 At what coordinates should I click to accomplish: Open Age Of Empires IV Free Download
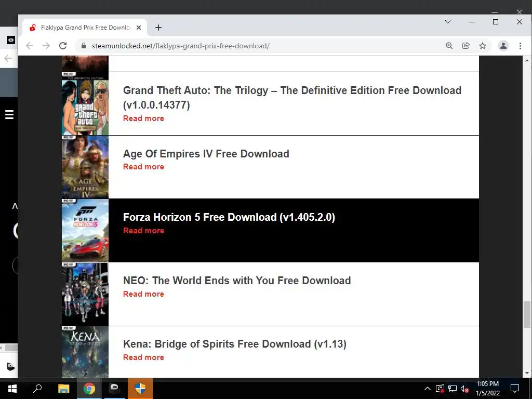(206, 154)
